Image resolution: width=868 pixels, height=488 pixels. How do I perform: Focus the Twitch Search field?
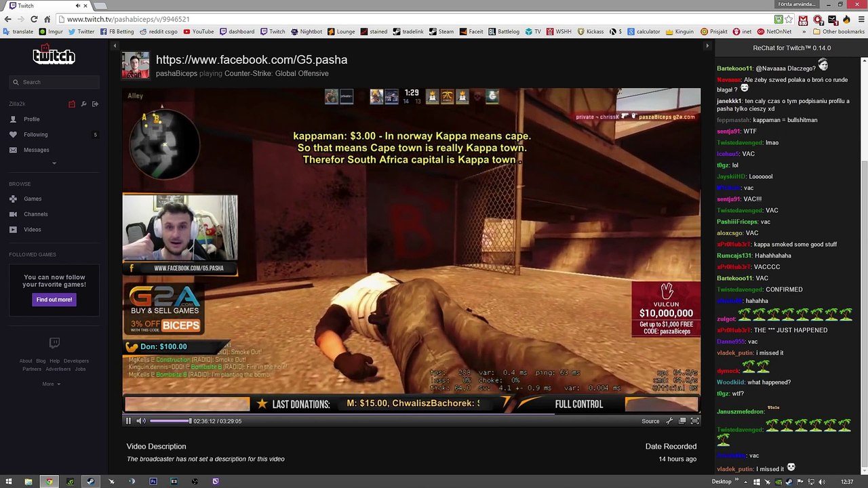click(x=54, y=82)
